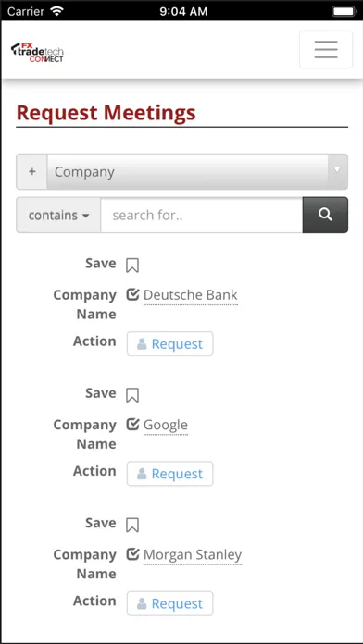The height and width of the screenshot is (644, 363).
Task: Bookmark the Morgan Stanley entry
Action: pyautogui.click(x=132, y=525)
